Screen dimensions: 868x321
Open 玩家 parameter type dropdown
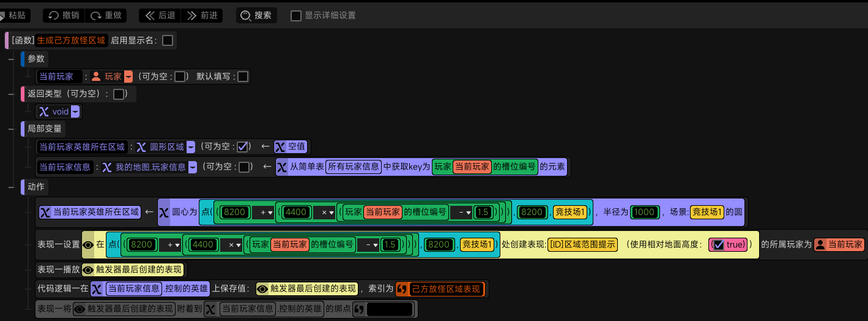click(x=128, y=77)
